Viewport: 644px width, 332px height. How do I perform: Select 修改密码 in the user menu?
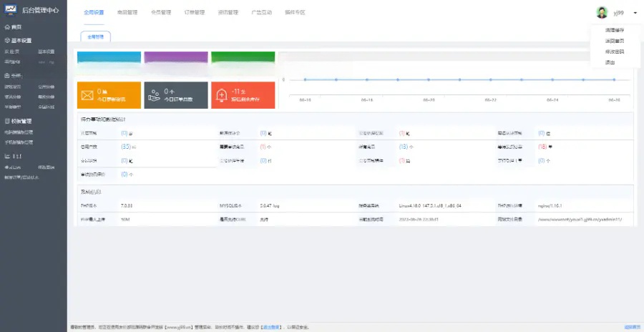point(614,52)
